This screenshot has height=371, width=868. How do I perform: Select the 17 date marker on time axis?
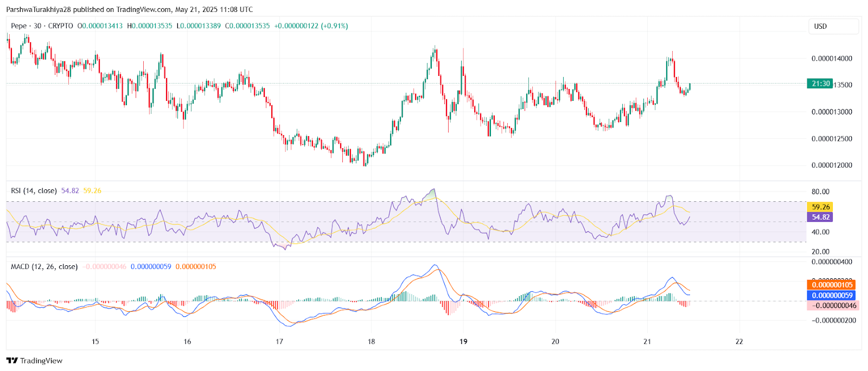tap(279, 342)
